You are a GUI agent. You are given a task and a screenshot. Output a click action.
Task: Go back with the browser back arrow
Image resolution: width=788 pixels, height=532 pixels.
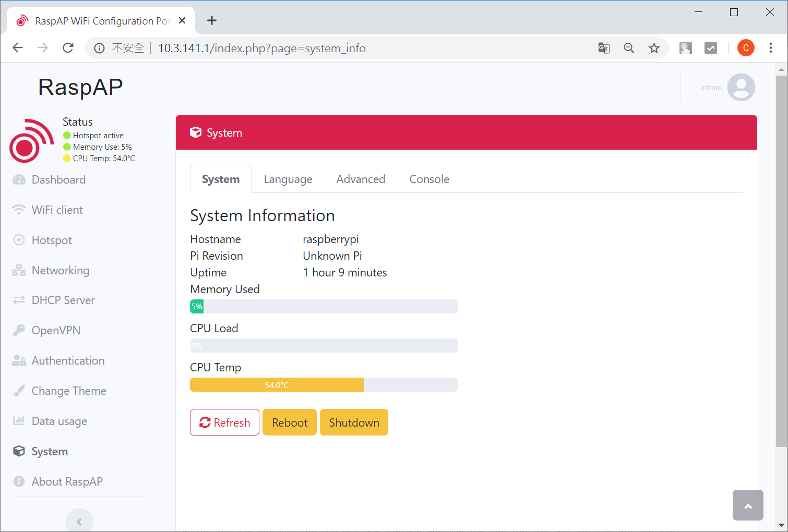[18, 48]
